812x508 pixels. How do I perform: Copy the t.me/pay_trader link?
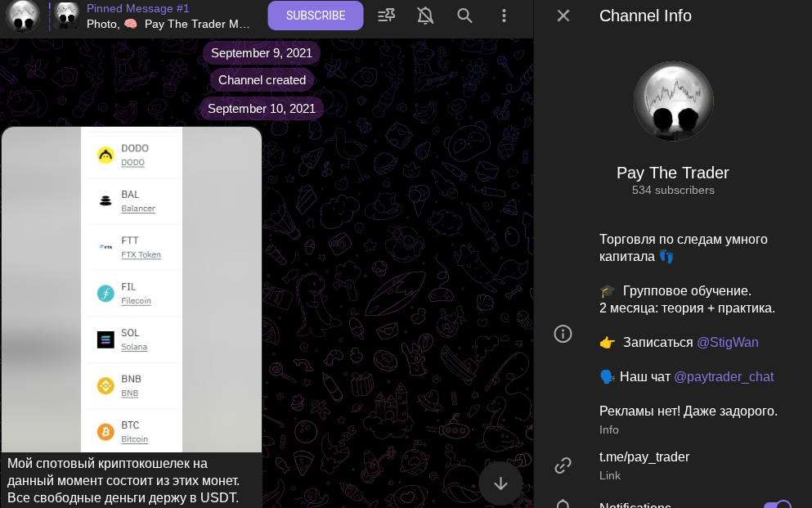pyautogui.click(x=644, y=456)
